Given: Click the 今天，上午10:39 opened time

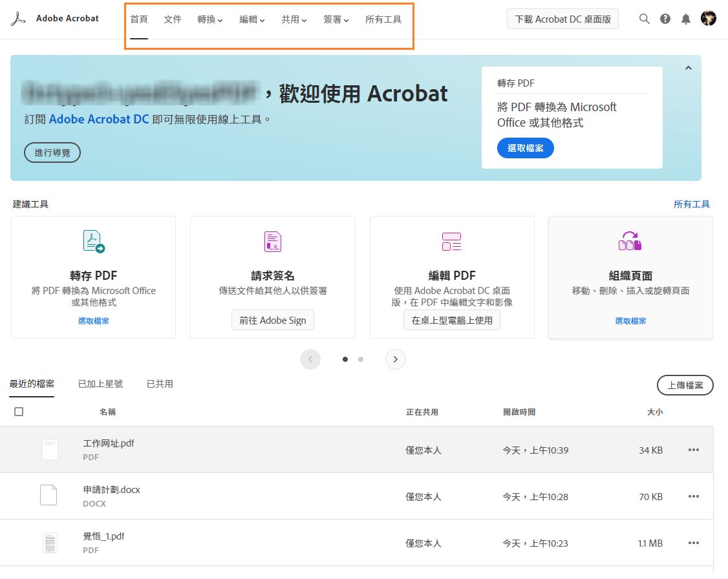Looking at the screenshot, I should (x=535, y=450).
